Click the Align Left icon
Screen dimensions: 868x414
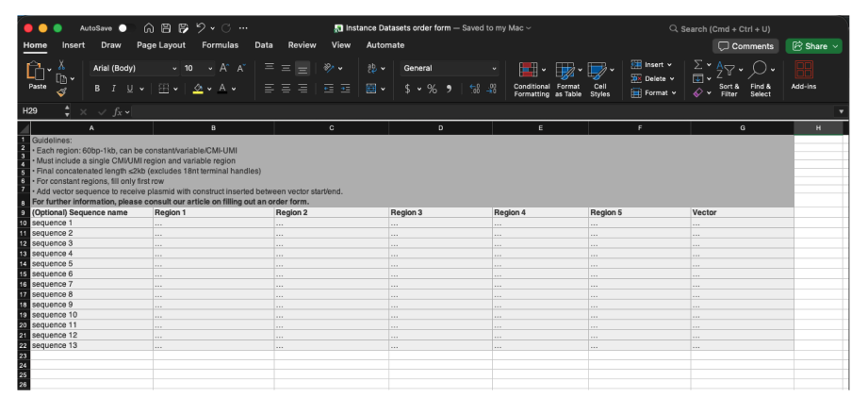point(270,89)
